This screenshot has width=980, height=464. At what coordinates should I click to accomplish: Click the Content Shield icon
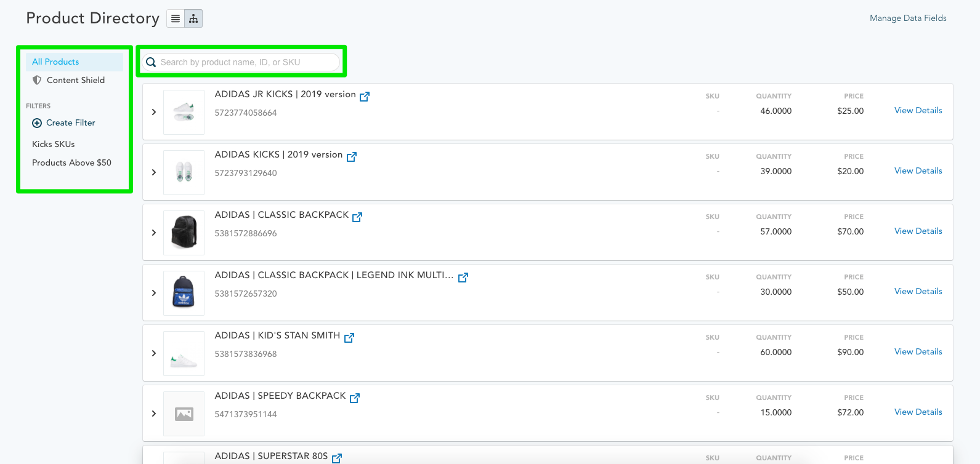point(37,80)
